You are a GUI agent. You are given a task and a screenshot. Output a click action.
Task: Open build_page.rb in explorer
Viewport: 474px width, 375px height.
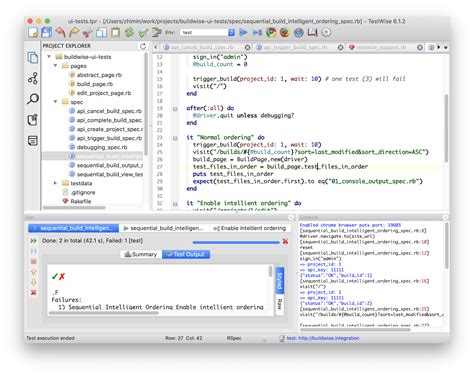94,84
